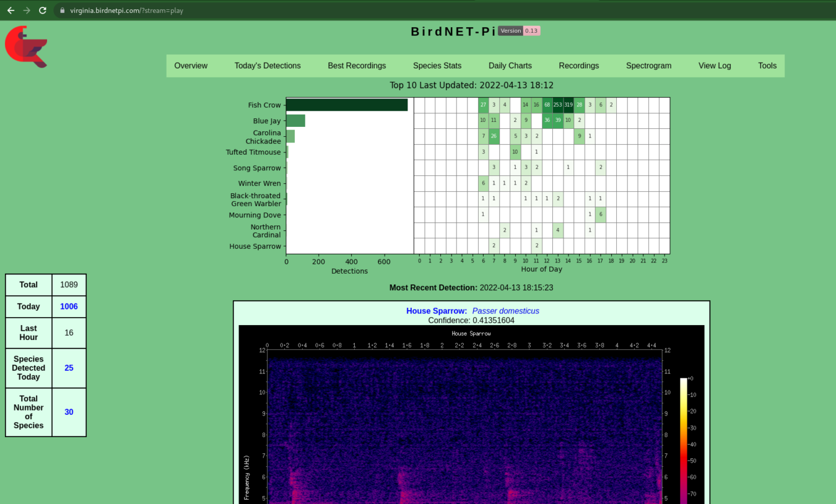Click the site security lock icon
This screenshot has width=836, height=504.
click(x=61, y=10)
